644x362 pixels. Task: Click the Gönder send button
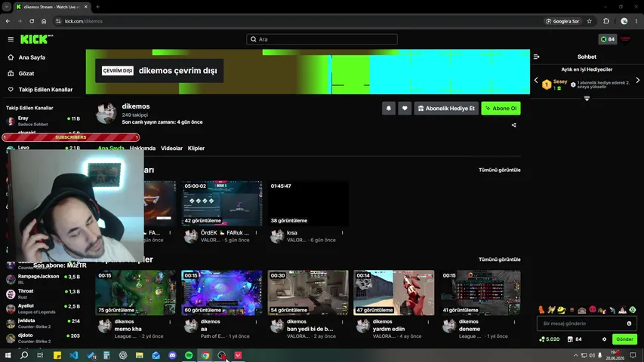pos(624,339)
